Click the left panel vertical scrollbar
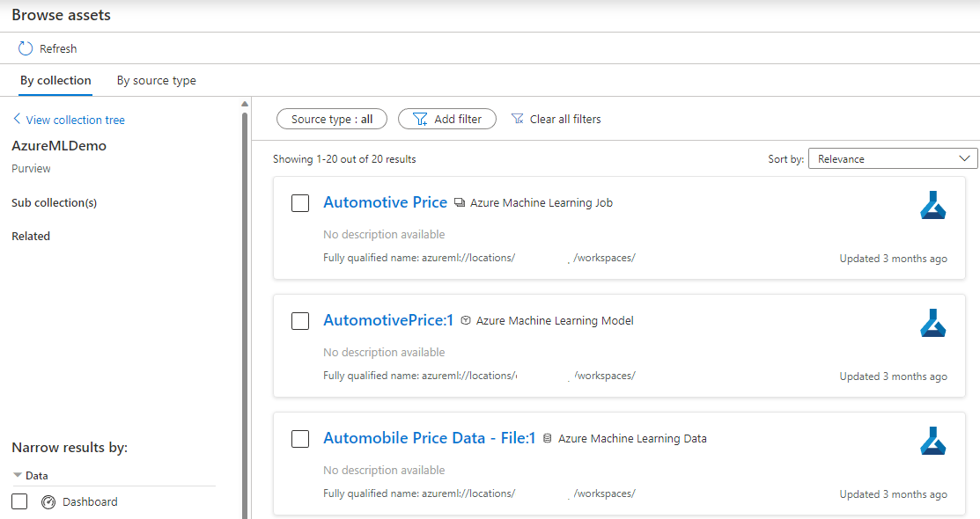 [245, 312]
